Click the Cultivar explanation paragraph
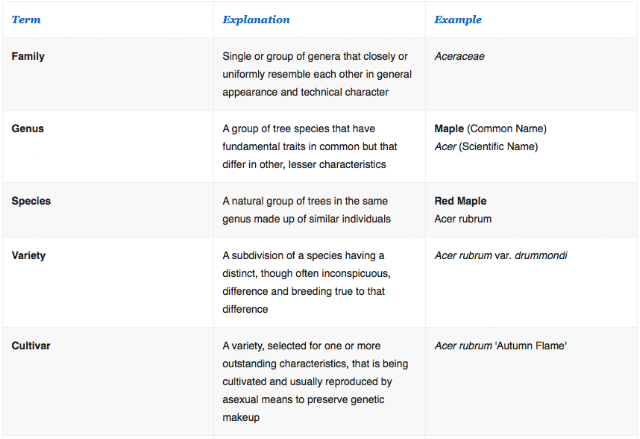Viewport: 640px width, 439px height. (315, 381)
